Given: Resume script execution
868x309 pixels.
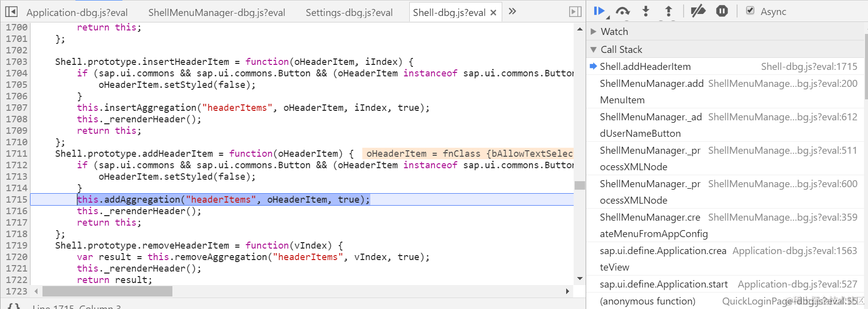Looking at the screenshot, I should pyautogui.click(x=599, y=11).
